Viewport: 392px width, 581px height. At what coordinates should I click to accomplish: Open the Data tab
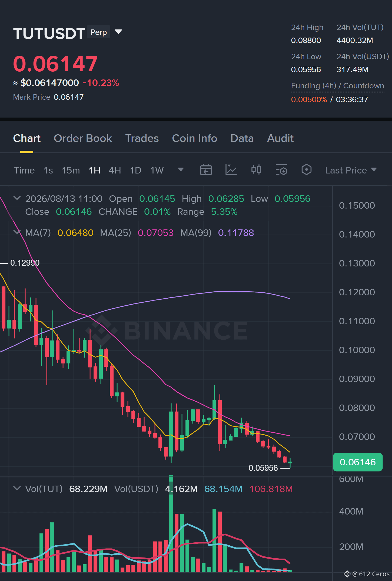pos(242,138)
